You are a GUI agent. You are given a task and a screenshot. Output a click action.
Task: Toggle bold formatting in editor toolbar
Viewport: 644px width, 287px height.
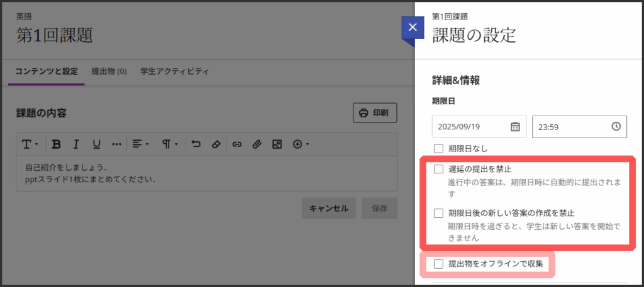(56, 144)
